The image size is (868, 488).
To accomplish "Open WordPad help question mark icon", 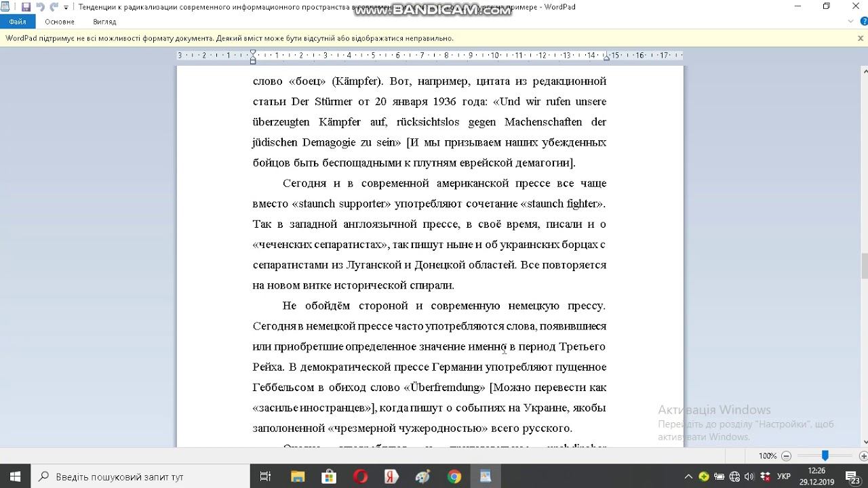I will click(863, 22).
